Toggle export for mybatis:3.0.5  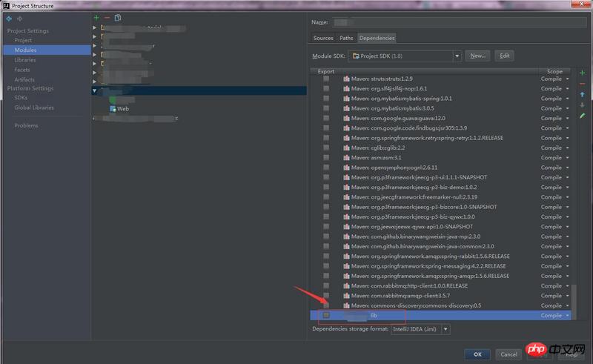click(326, 108)
